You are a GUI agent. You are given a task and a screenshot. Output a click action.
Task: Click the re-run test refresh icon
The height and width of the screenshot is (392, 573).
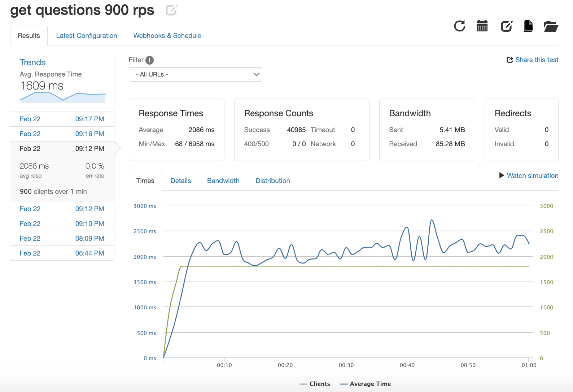pos(460,26)
